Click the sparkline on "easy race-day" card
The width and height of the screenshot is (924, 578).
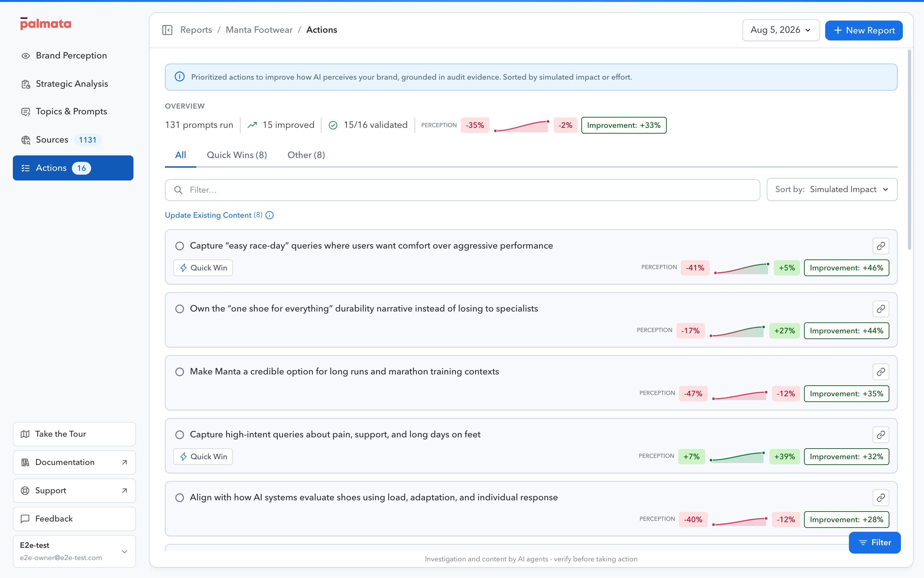coord(741,268)
